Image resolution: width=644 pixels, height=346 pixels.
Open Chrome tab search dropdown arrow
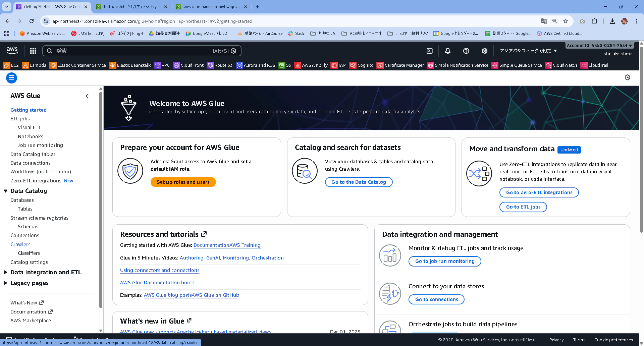(7, 7)
